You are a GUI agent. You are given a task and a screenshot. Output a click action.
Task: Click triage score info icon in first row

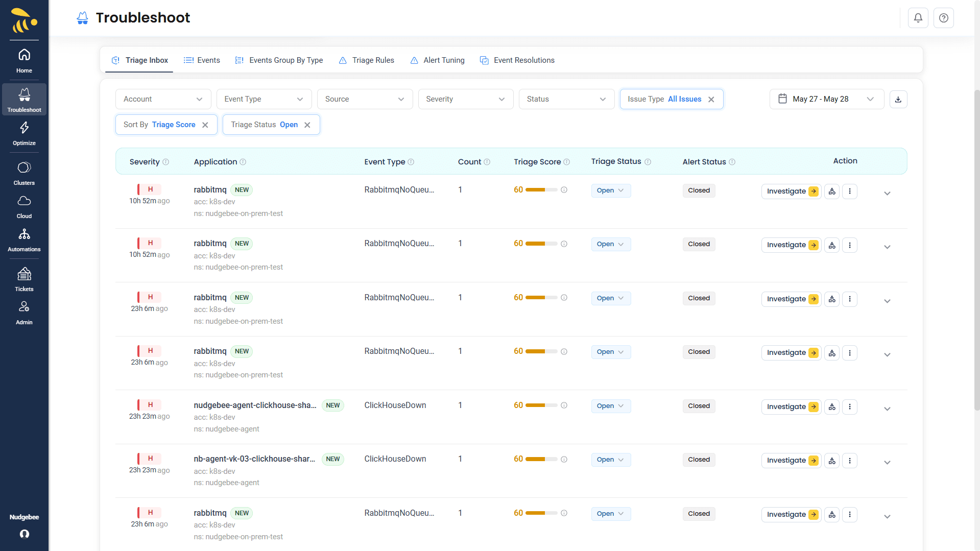[x=564, y=190]
